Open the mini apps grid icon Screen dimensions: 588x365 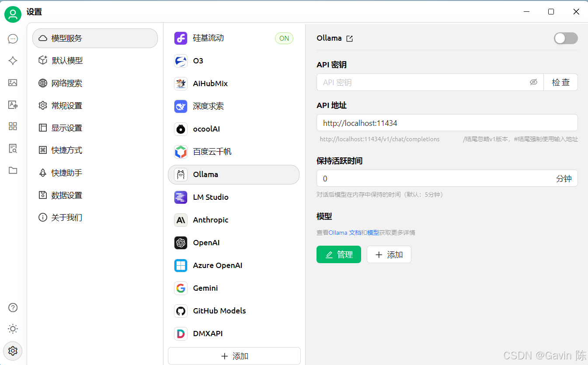pyautogui.click(x=13, y=126)
